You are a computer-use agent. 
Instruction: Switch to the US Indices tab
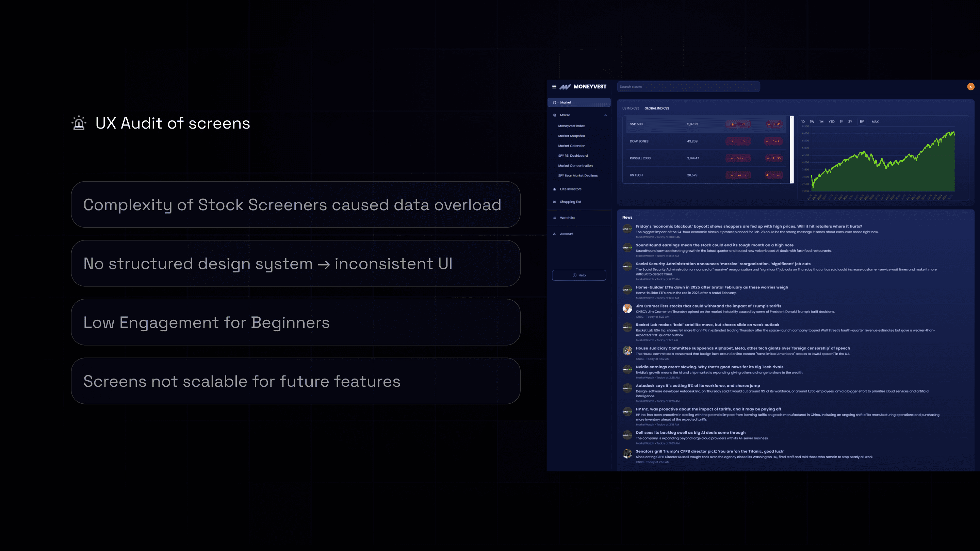[x=631, y=108]
